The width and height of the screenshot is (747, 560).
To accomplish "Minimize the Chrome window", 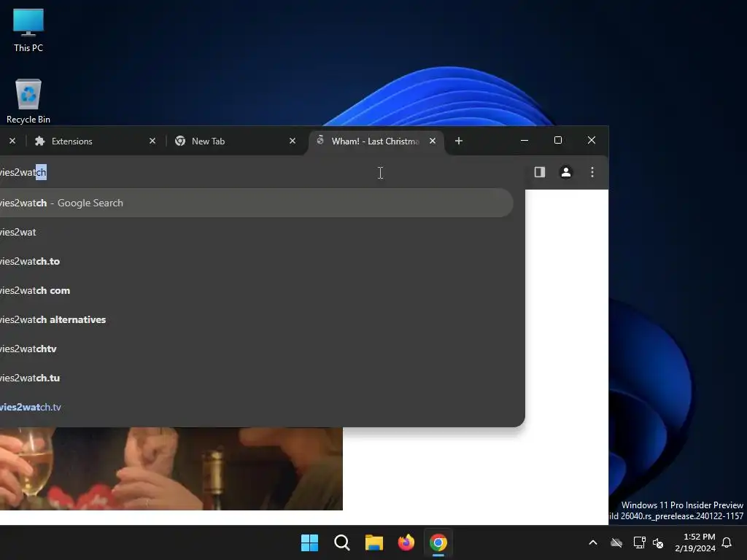I will tap(525, 140).
